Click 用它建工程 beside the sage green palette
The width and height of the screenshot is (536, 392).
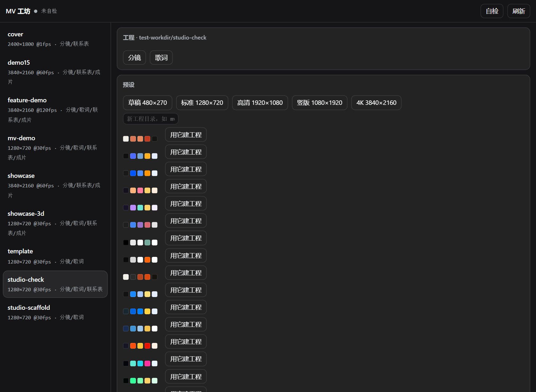[x=186, y=238]
